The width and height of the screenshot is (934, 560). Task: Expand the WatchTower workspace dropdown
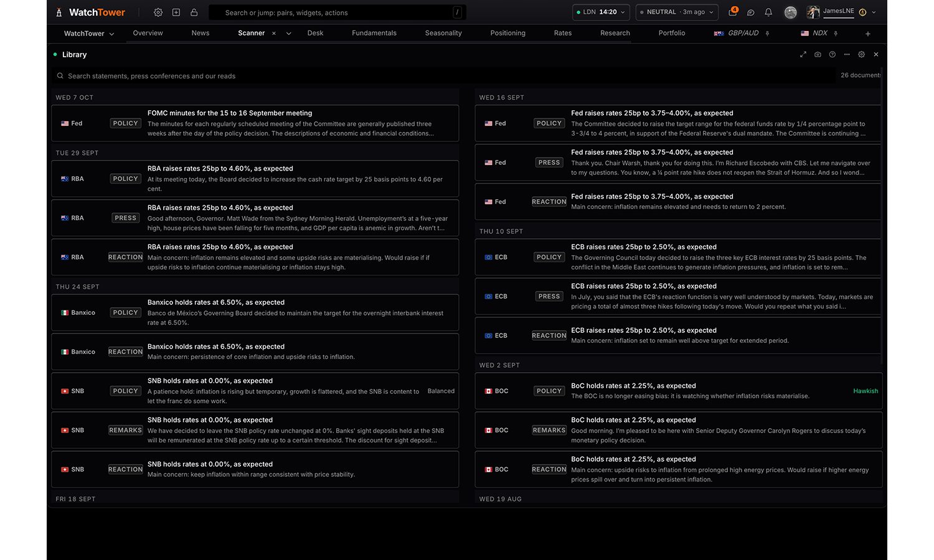coord(89,34)
